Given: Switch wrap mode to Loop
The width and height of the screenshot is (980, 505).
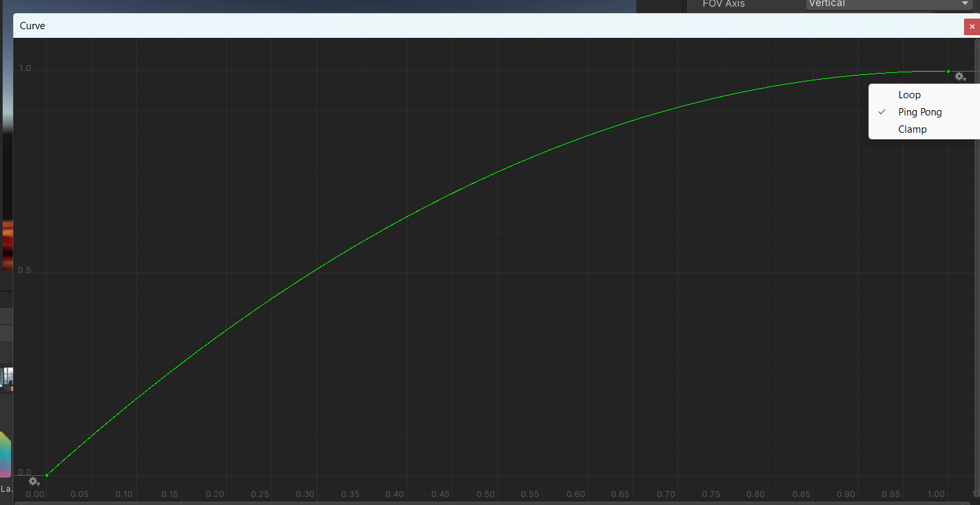Looking at the screenshot, I should click(909, 94).
